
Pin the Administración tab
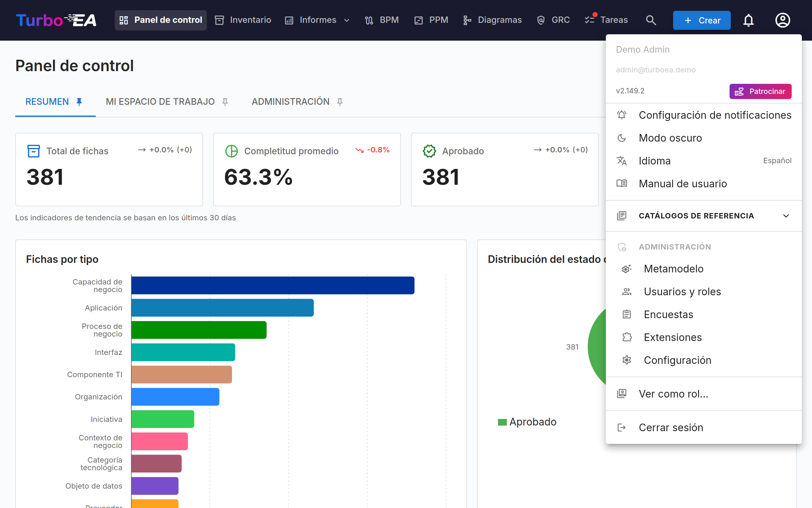click(x=340, y=102)
